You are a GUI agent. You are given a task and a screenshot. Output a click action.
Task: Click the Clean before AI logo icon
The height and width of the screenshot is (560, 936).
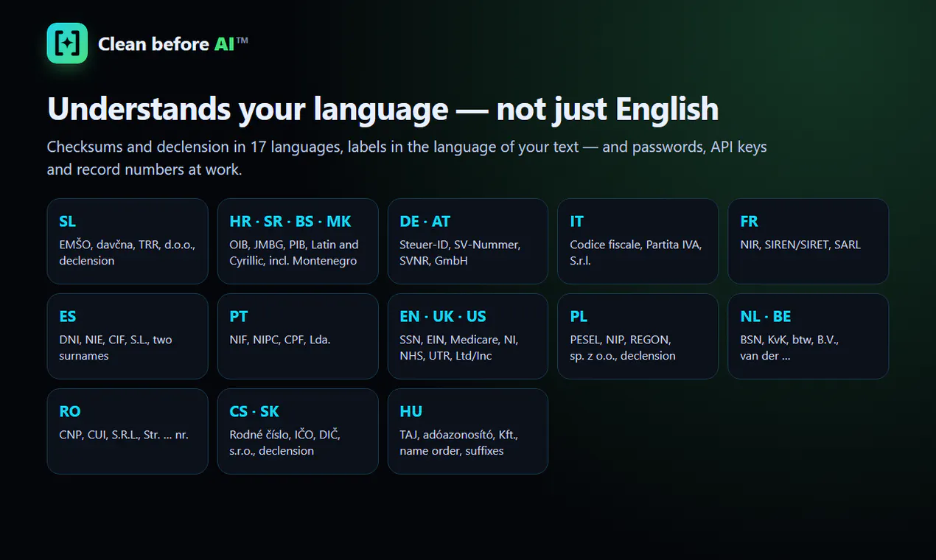point(67,43)
